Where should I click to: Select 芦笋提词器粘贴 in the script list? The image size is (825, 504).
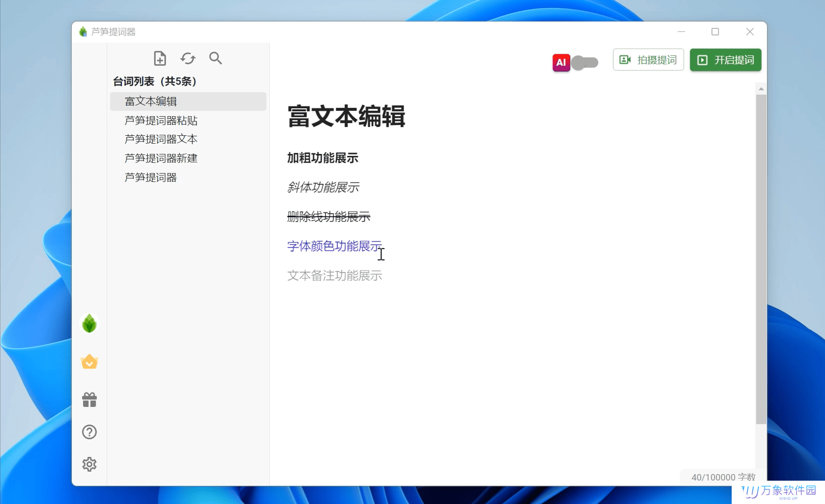coord(188,120)
